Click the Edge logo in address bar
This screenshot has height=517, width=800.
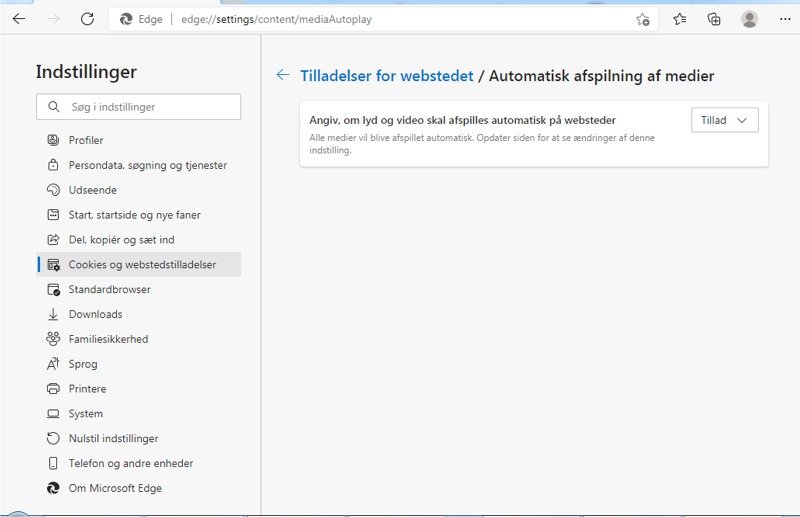pyautogui.click(x=127, y=19)
